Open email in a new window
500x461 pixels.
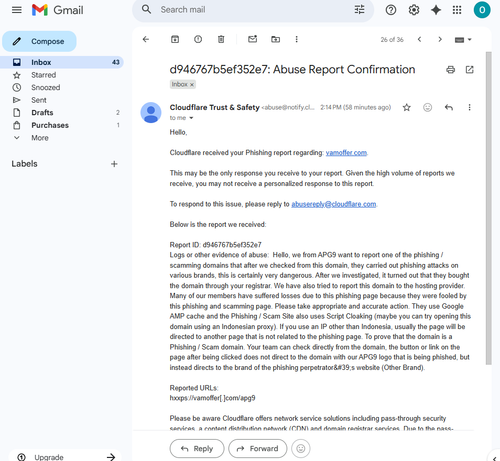point(470,70)
